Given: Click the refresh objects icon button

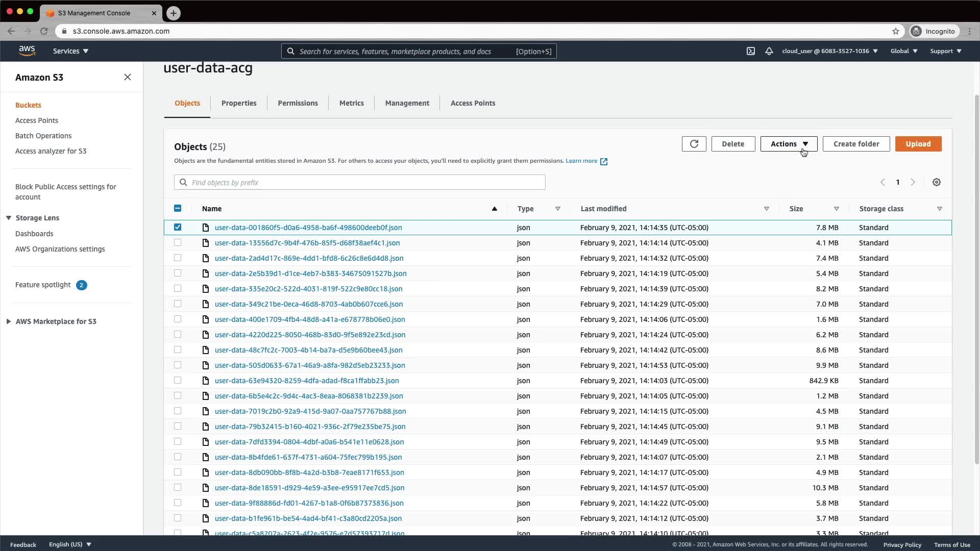Looking at the screenshot, I should pyautogui.click(x=694, y=144).
